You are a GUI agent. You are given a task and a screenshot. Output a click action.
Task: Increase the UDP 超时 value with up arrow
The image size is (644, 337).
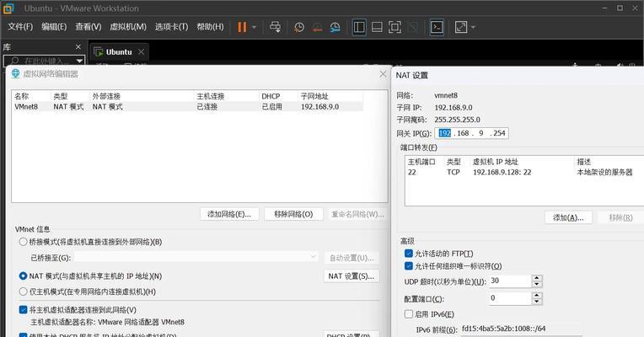coord(537,278)
